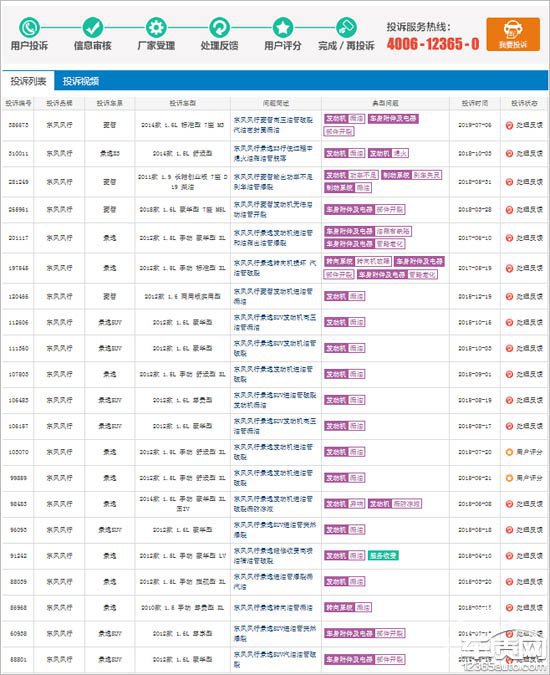The image size is (550, 675).
Task: Click the 发动机 漏油 tag in row 112606
Action: click(345, 322)
